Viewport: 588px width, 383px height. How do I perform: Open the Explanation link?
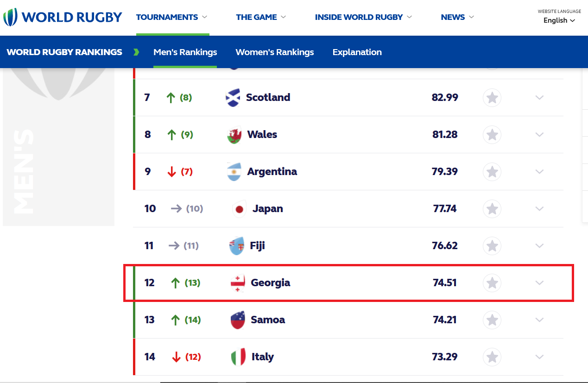coord(357,52)
